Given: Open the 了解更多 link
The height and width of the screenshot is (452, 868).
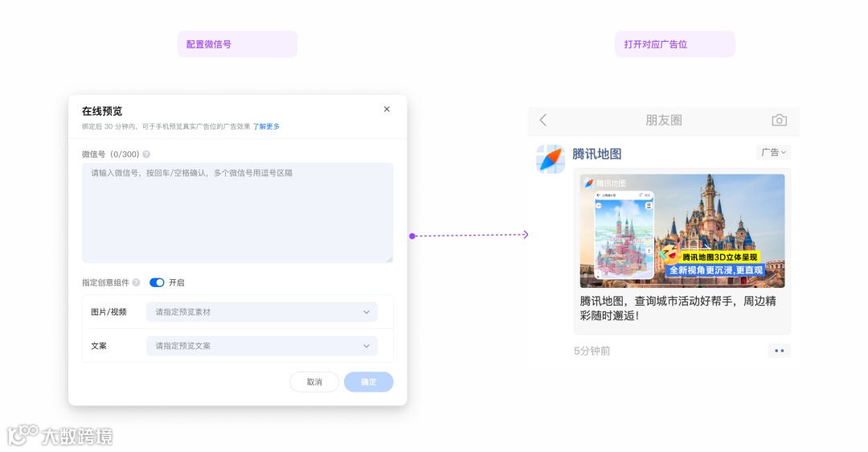Looking at the screenshot, I should [x=266, y=126].
